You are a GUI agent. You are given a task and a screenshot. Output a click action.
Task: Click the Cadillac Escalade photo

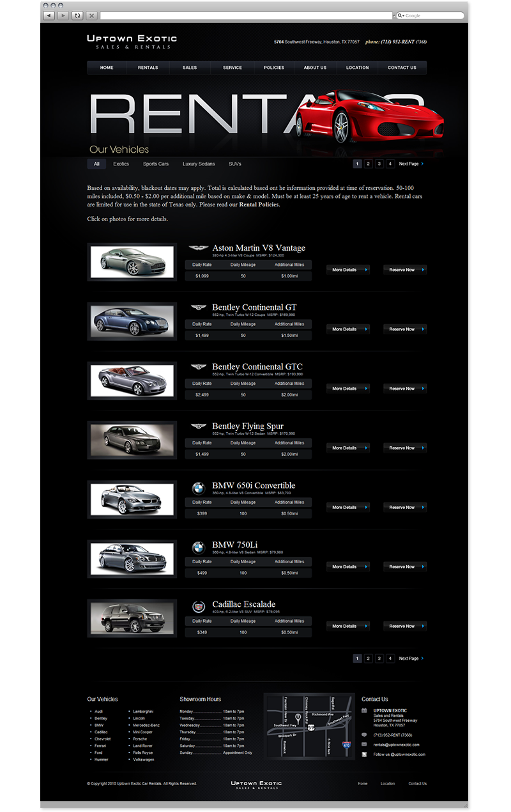(x=132, y=618)
